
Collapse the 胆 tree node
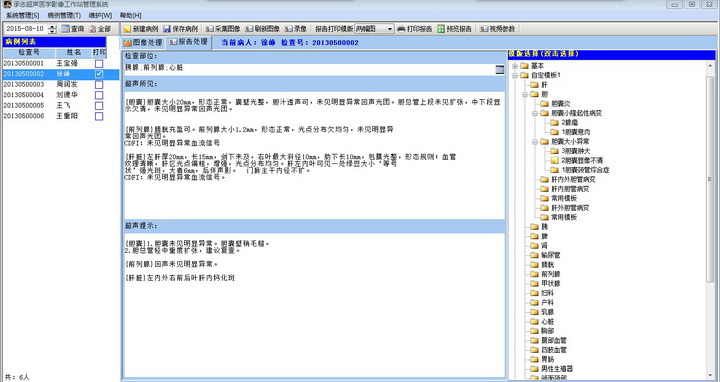point(525,94)
